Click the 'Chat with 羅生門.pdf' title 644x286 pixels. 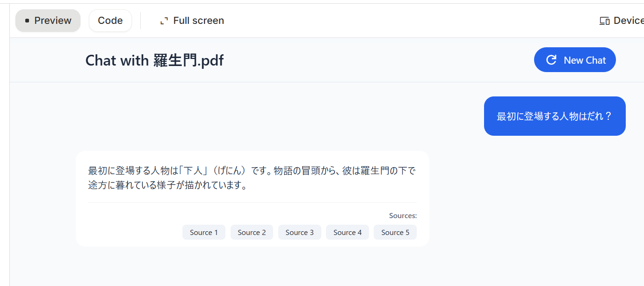point(154,60)
